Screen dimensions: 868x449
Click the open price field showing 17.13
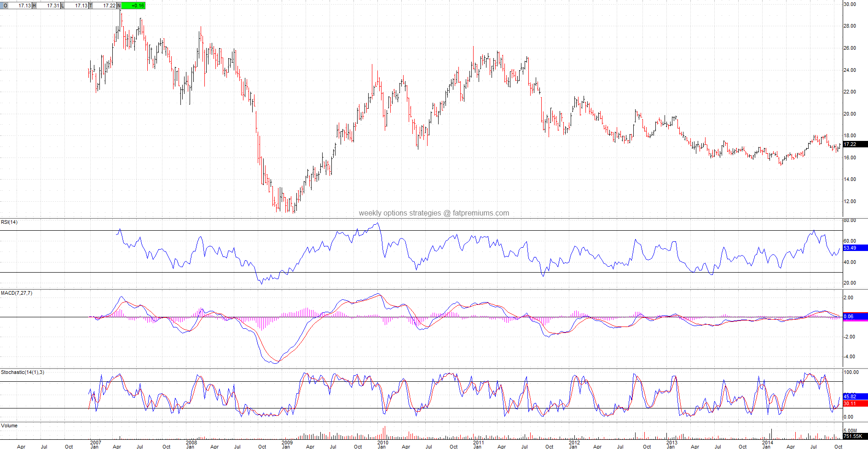pyautogui.click(x=19, y=6)
